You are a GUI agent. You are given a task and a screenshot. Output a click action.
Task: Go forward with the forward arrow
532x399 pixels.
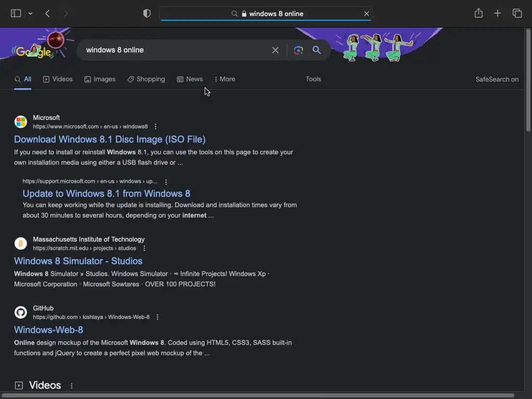(x=66, y=14)
